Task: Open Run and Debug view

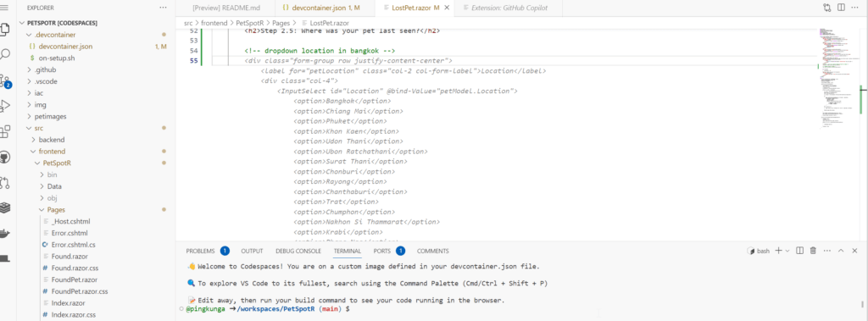Action: coord(5,106)
